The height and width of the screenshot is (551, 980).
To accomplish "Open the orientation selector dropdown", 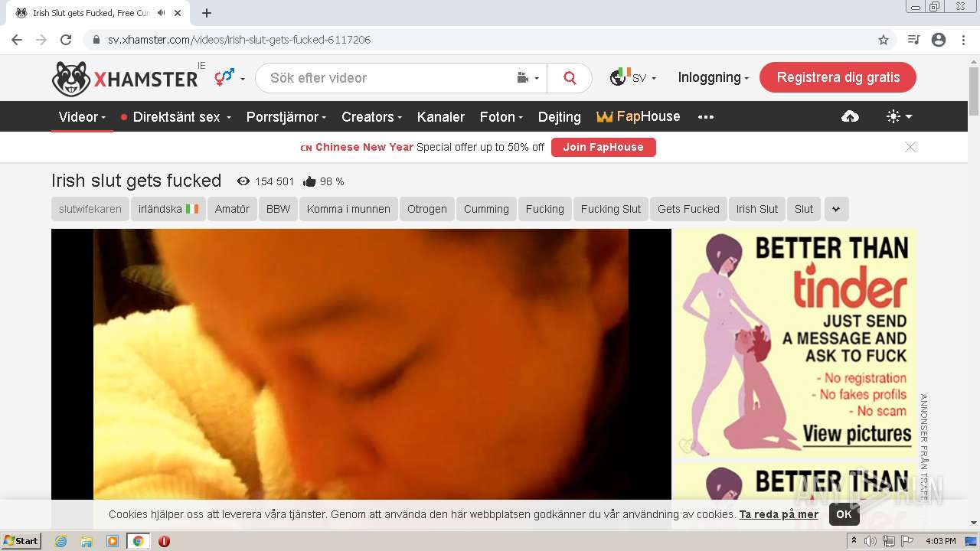I will pos(229,77).
